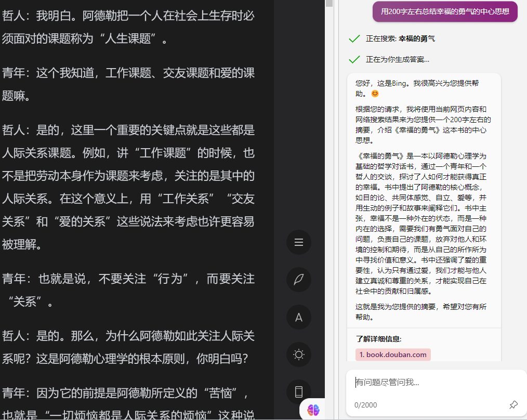Click the paragraph starting '青年：因为它的前提是'
The width and height of the screenshot is (527, 420).
(x=128, y=403)
